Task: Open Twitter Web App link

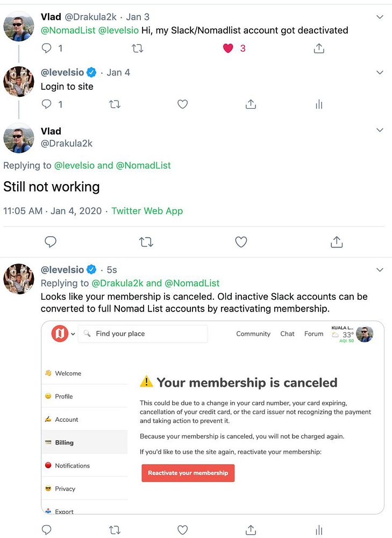Action: [147, 211]
